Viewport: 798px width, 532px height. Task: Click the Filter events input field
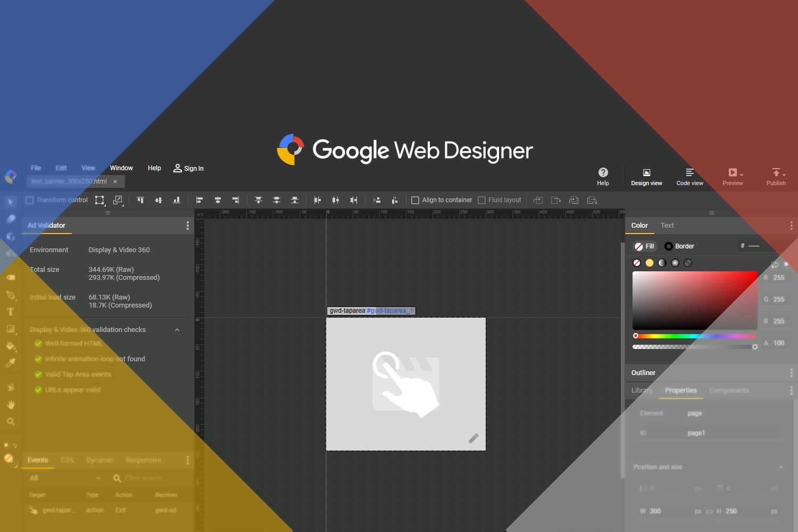[146, 478]
